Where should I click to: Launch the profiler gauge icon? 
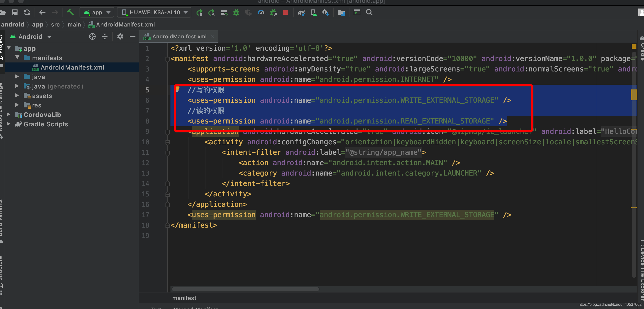pos(261,12)
